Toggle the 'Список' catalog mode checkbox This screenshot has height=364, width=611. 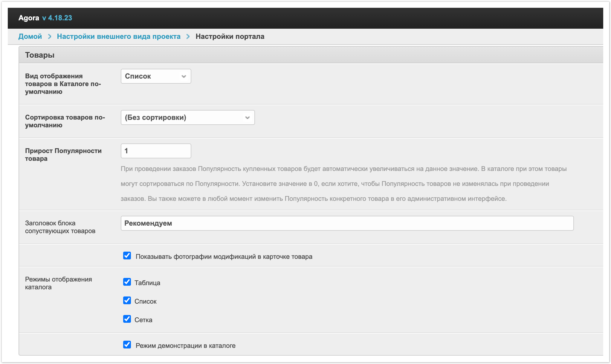[x=127, y=301]
